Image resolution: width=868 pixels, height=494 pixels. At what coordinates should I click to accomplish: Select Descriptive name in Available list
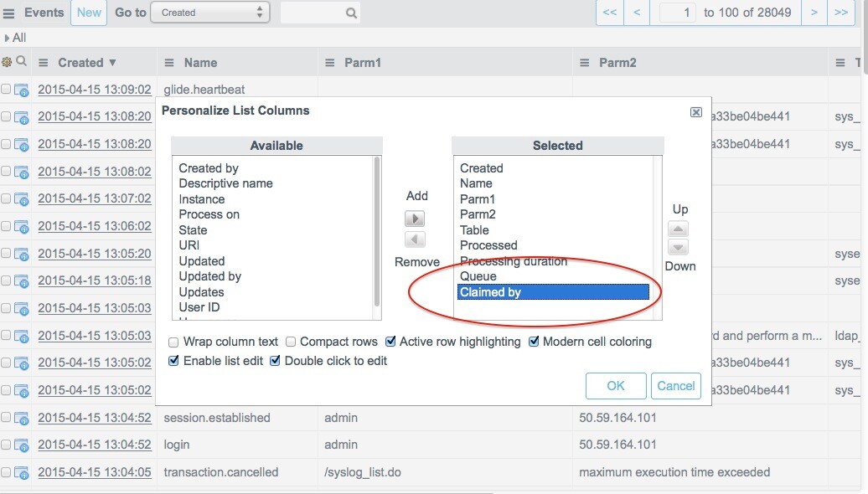click(225, 183)
